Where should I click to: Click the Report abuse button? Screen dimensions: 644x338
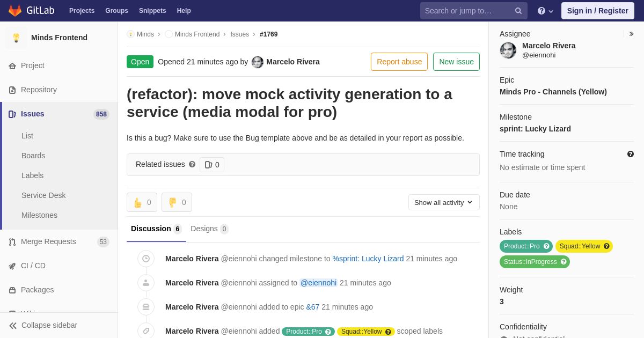point(399,62)
